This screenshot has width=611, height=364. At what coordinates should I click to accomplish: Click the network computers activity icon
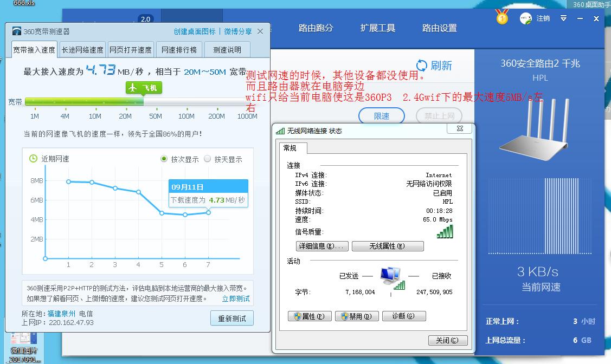392,278
